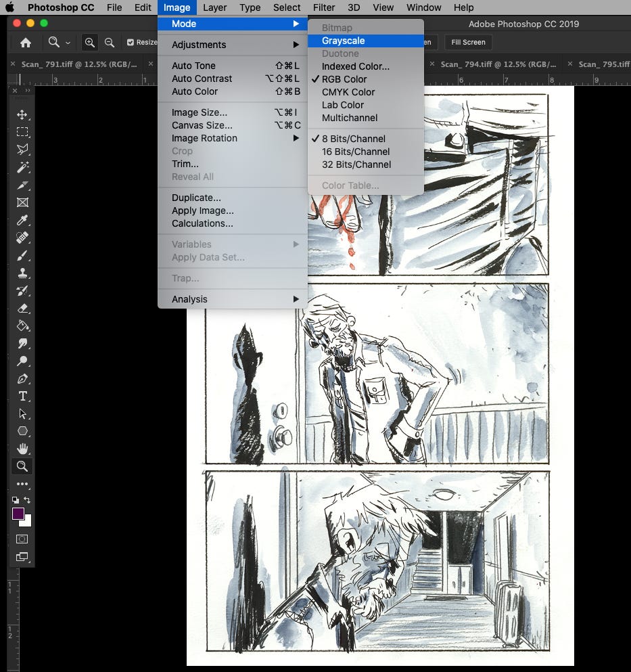Select the Move tool
The height and width of the screenshot is (672, 631).
[22, 114]
